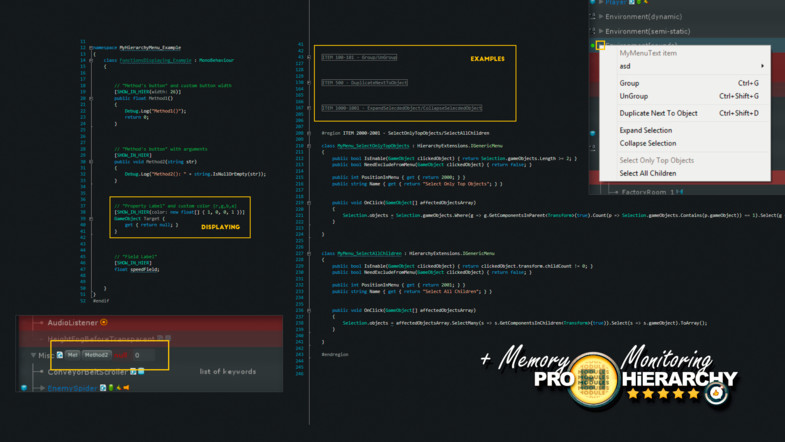Image resolution: width=785 pixels, height=442 pixels.
Task: Click the collapsed ITEM 500 DuplicateNextToObject box
Action: coord(364,83)
